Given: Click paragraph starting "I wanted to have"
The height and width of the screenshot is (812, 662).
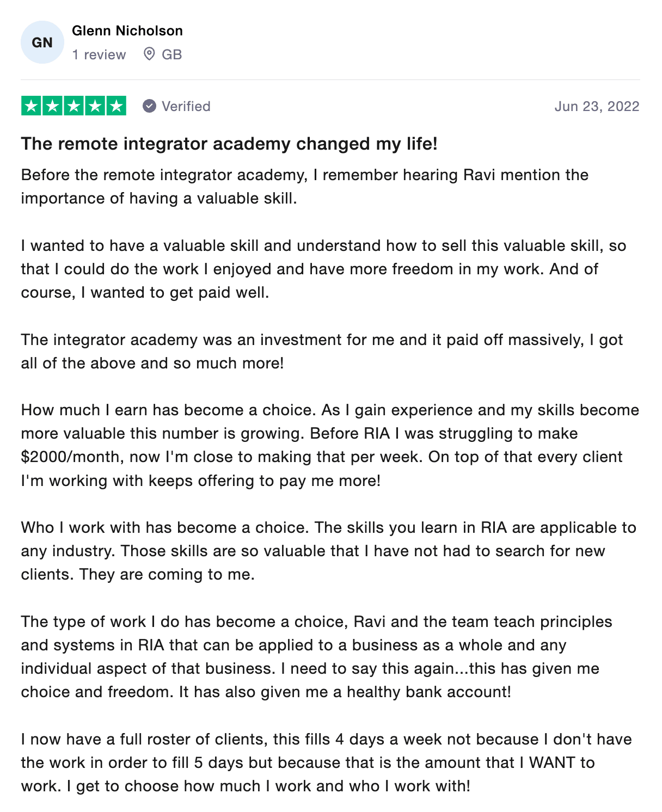Looking at the screenshot, I should 324,269.
